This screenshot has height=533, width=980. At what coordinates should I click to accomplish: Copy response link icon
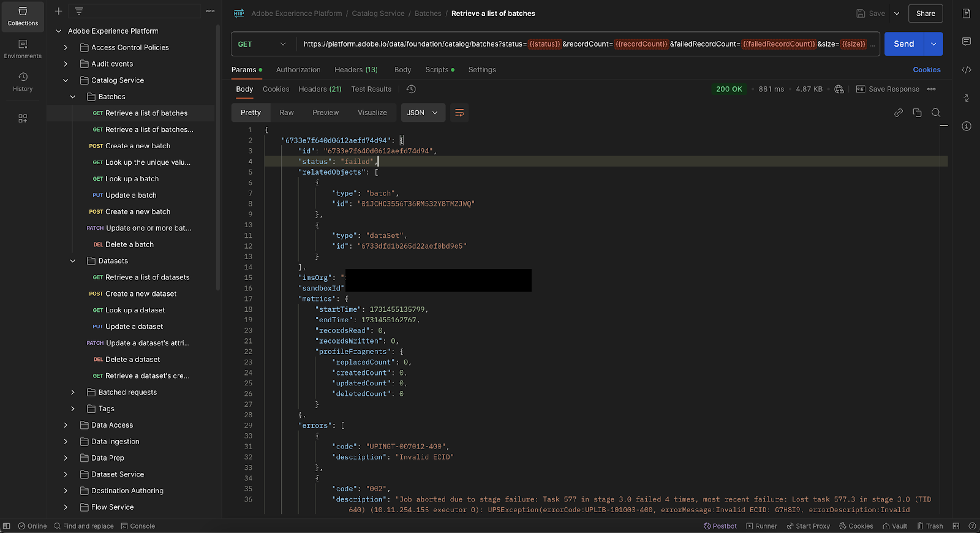899,113
